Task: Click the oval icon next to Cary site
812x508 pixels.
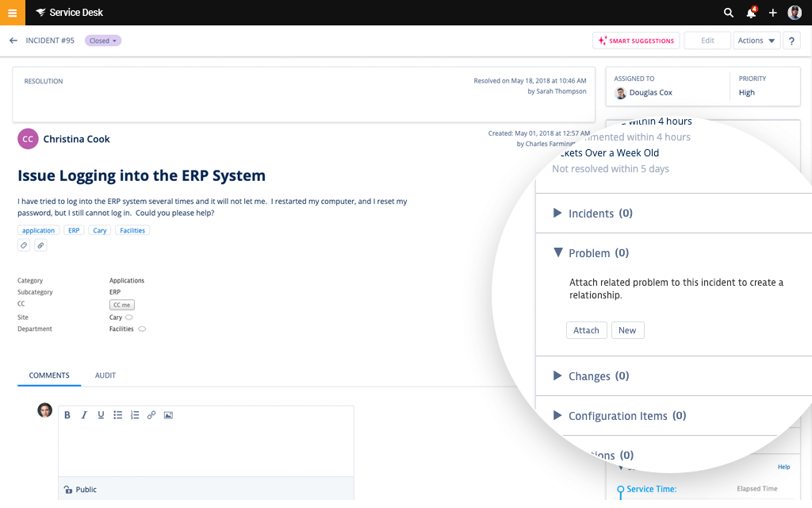Action: coord(129,317)
